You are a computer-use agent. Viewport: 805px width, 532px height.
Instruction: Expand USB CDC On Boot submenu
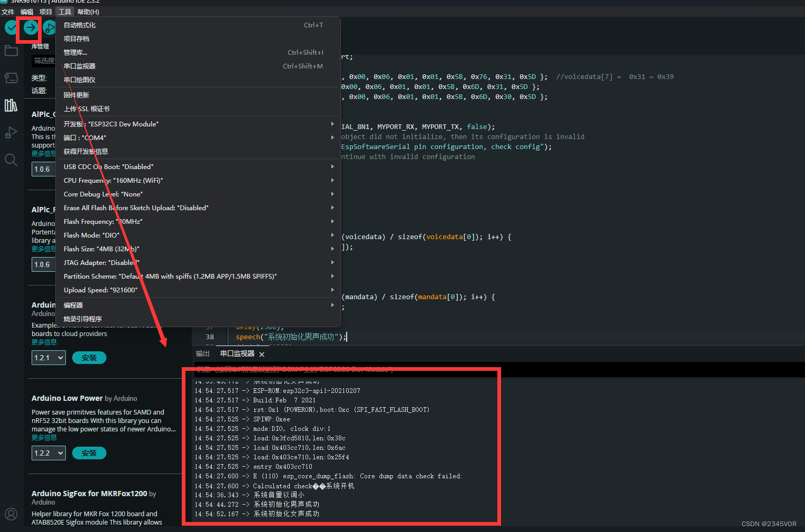click(198, 167)
